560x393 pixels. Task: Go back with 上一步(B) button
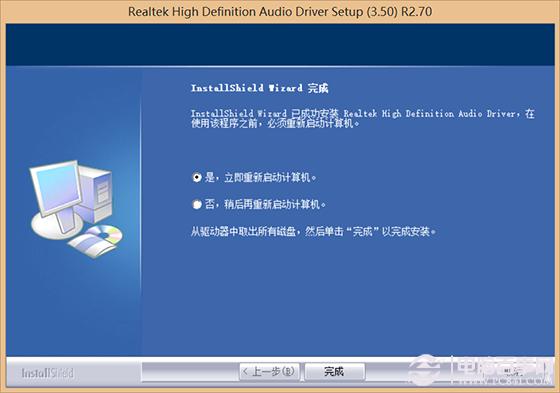tap(269, 372)
